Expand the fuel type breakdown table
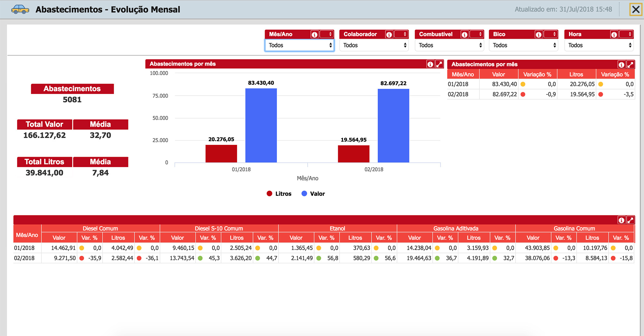 pyautogui.click(x=630, y=220)
